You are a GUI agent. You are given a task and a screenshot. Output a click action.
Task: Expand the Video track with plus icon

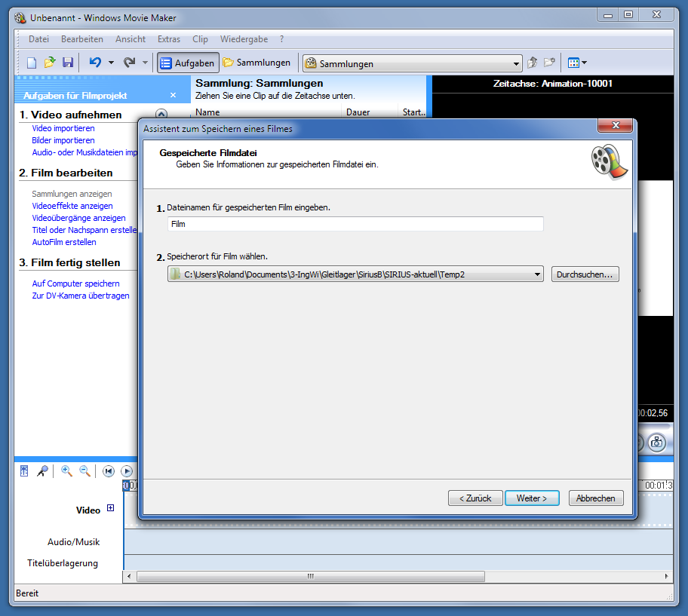[111, 507]
